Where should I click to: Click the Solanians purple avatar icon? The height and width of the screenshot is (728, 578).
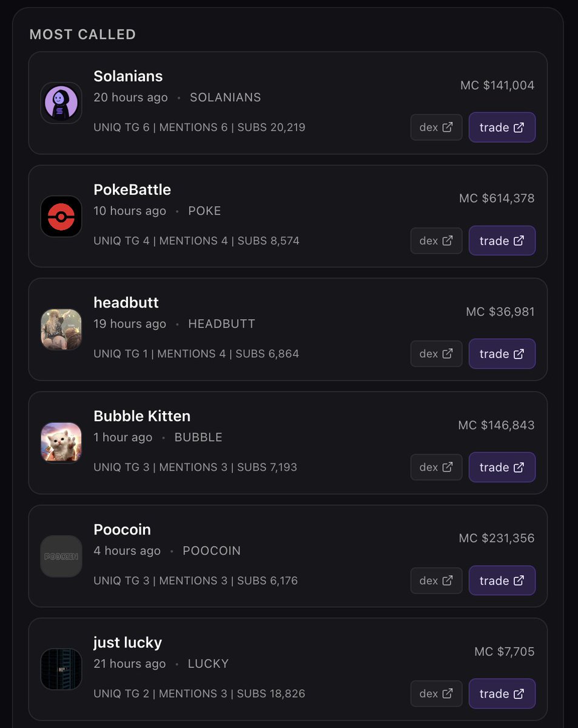click(61, 103)
